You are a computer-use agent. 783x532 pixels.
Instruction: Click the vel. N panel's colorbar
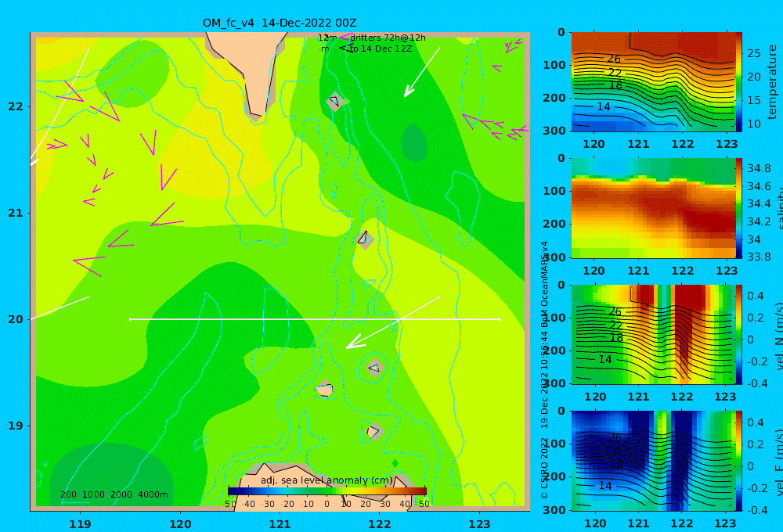[739, 334]
